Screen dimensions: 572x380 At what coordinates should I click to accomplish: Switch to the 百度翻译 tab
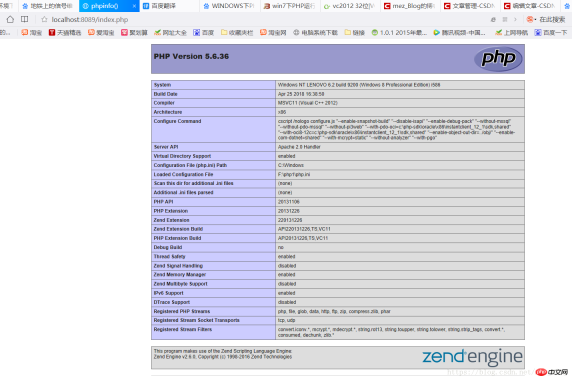point(159,6)
